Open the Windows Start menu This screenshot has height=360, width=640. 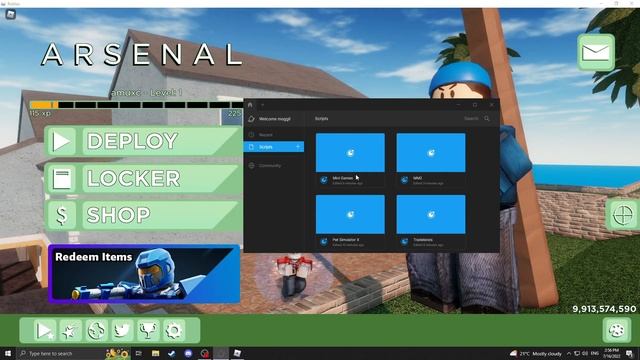click(x=8, y=353)
